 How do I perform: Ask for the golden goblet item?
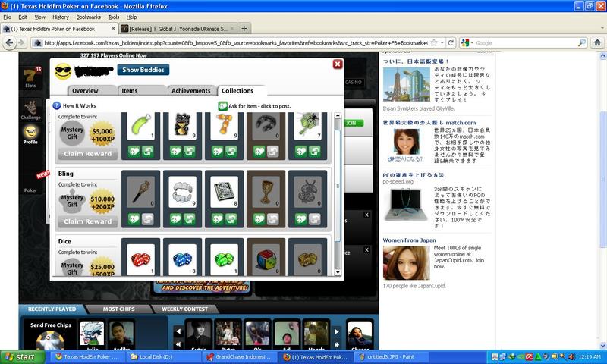259,219
